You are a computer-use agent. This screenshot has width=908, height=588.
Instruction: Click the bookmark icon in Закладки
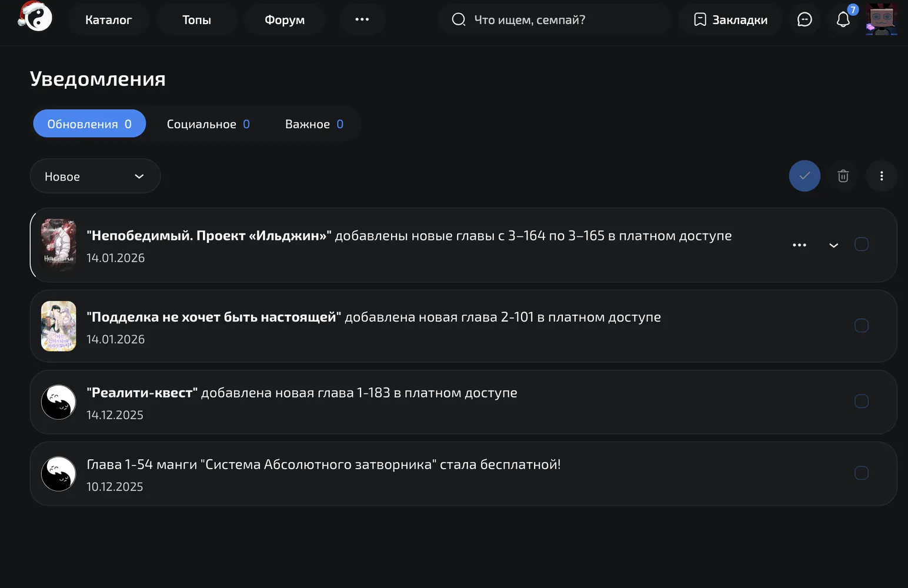(x=700, y=20)
